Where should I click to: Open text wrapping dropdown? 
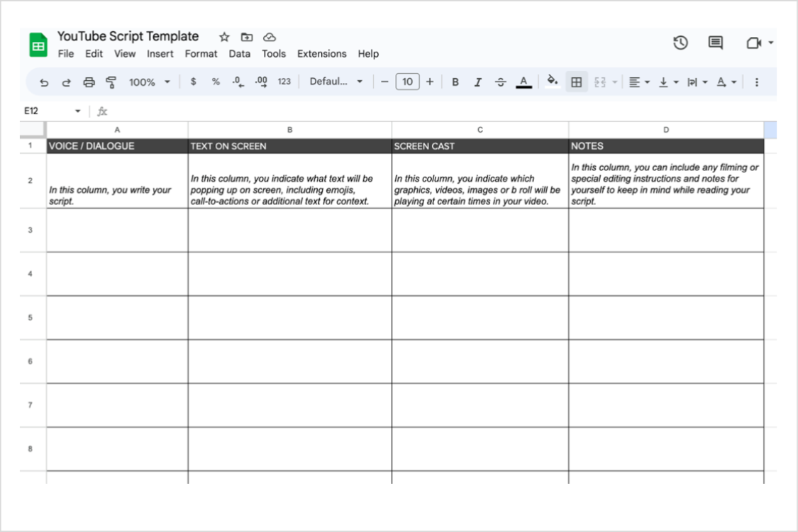click(697, 82)
